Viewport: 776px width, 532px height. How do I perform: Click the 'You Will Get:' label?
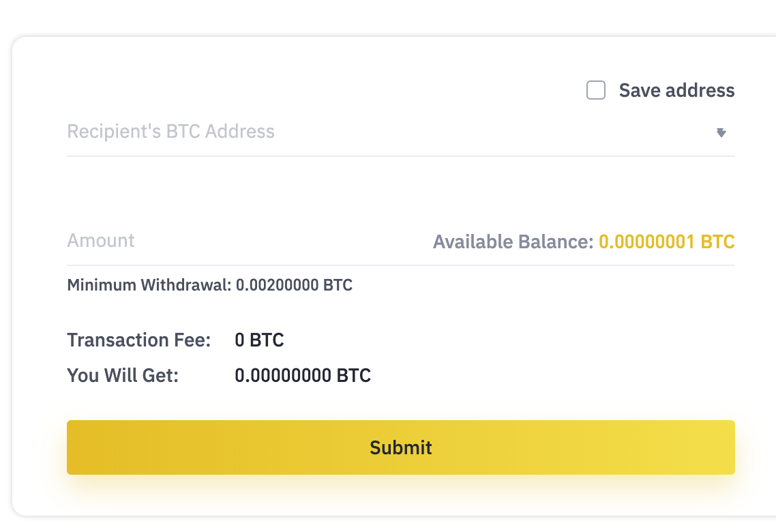[123, 375]
